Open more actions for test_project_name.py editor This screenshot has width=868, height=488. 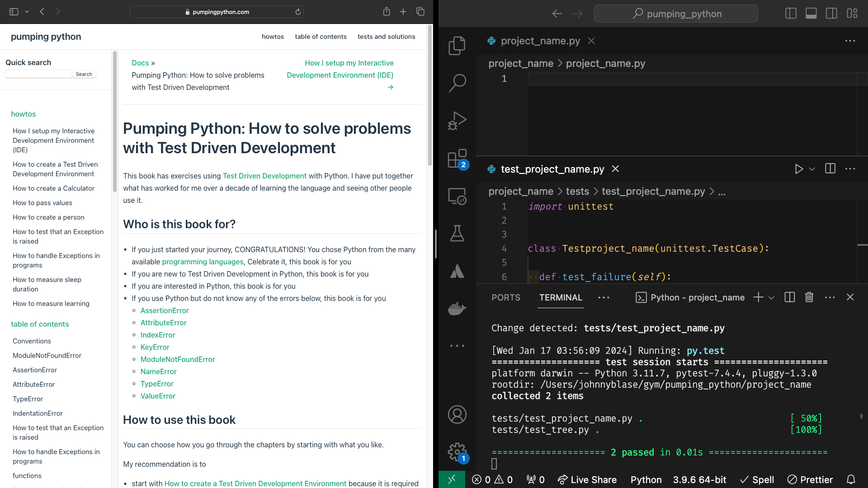(x=850, y=169)
